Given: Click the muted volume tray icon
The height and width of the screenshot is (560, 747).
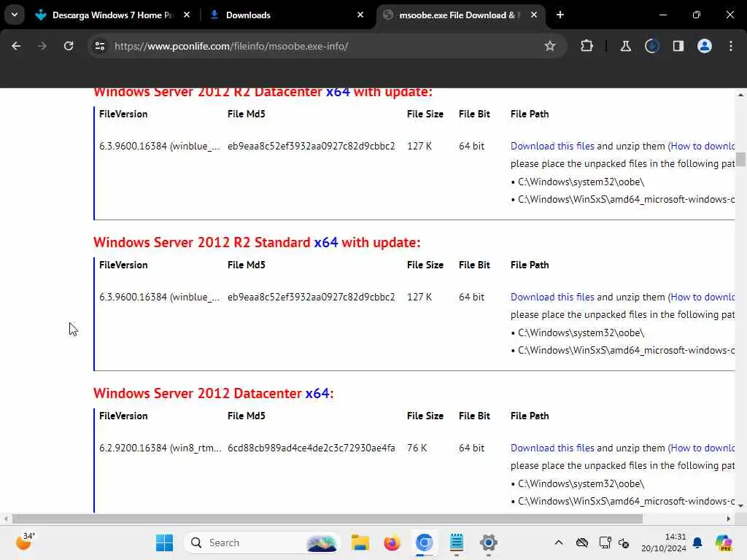Looking at the screenshot, I should [624, 542].
